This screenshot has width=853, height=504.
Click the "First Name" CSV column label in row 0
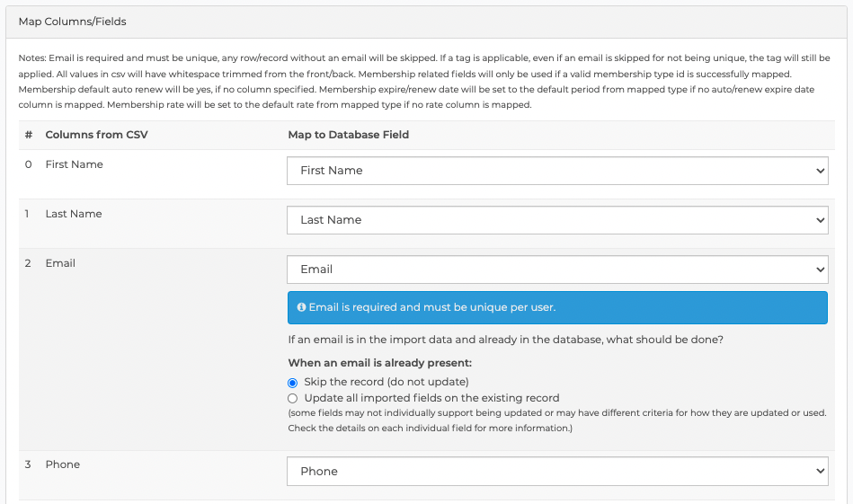pyautogui.click(x=74, y=164)
